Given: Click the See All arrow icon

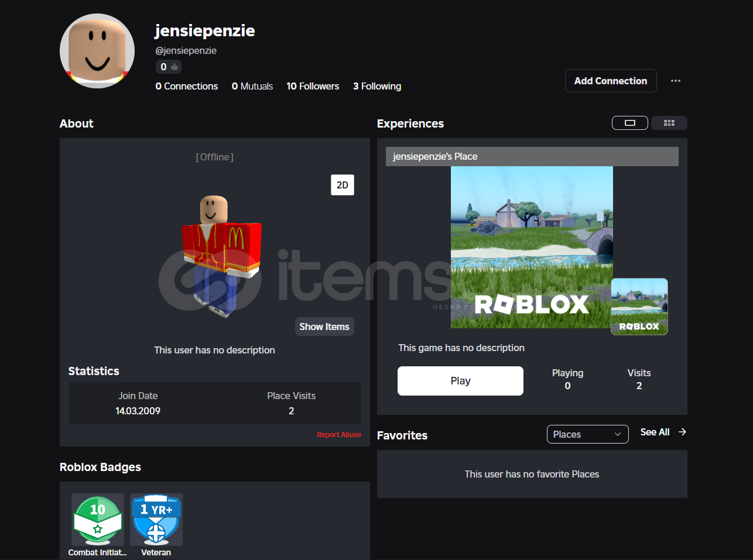Looking at the screenshot, I should (x=682, y=432).
